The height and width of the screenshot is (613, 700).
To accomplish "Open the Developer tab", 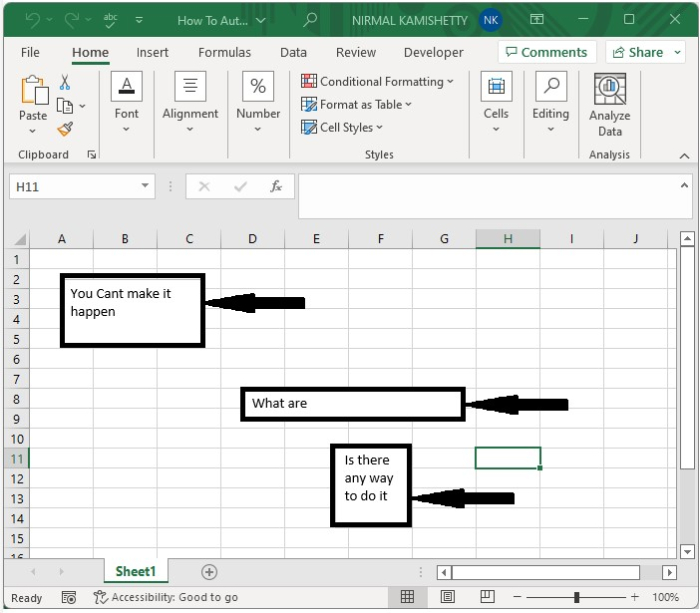I will coord(433,52).
